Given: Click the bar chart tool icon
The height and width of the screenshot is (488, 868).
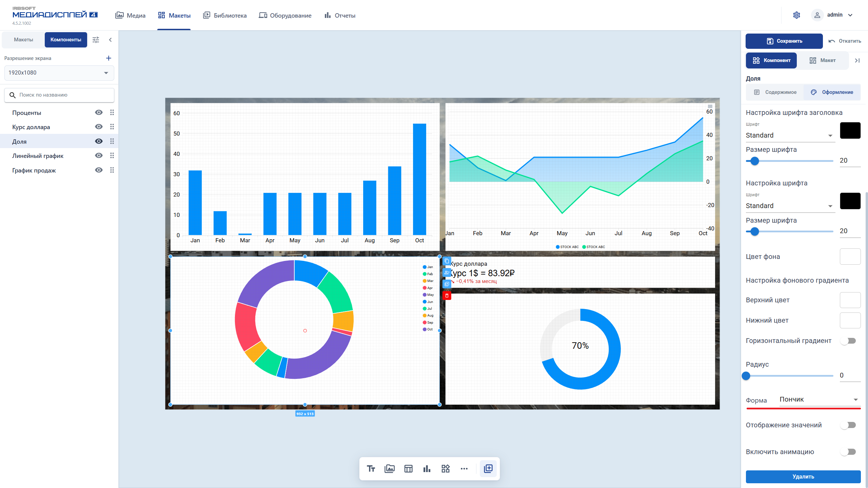Looking at the screenshot, I should tap(427, 469).
